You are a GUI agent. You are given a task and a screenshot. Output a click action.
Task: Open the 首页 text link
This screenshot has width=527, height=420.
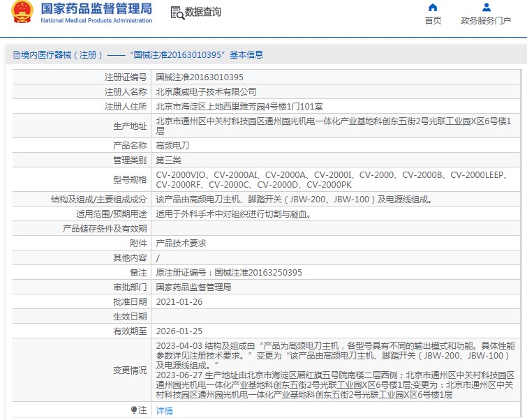coord(433,21)
